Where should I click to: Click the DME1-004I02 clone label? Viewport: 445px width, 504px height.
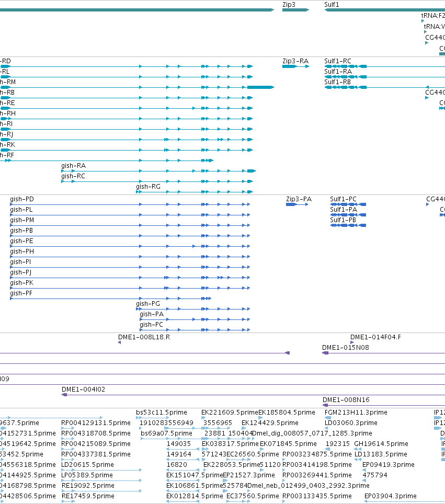click(83, 390)
